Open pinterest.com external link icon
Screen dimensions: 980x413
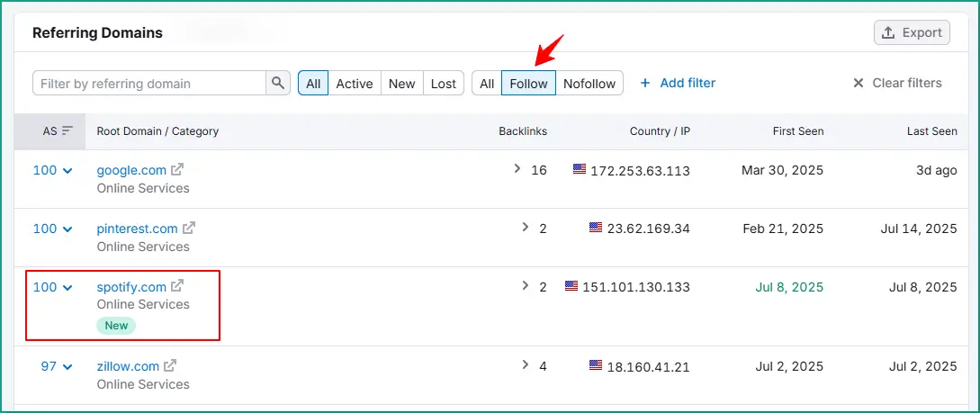click(x=189, y=228)
